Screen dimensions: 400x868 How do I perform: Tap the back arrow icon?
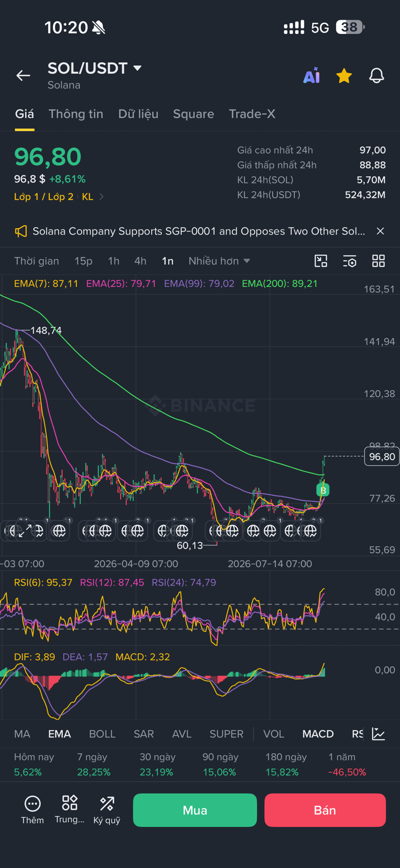tap(23, 75)
